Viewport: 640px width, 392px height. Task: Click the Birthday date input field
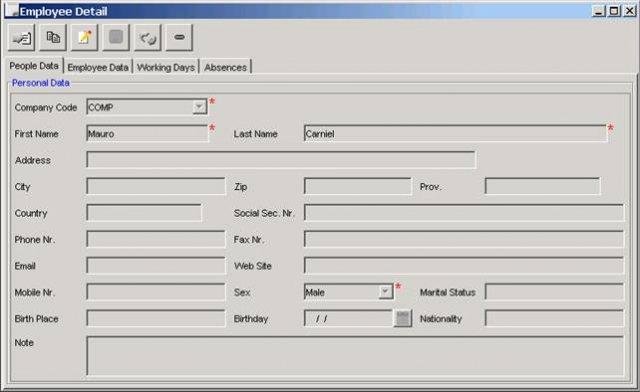pyautogui.click(x=349, y=318)
